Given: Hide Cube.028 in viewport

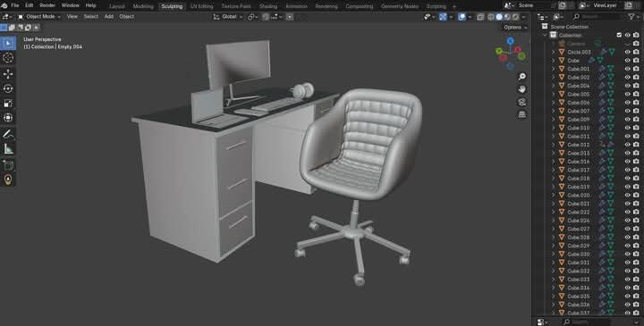Looking at the screenshot, I should point(628,237).
